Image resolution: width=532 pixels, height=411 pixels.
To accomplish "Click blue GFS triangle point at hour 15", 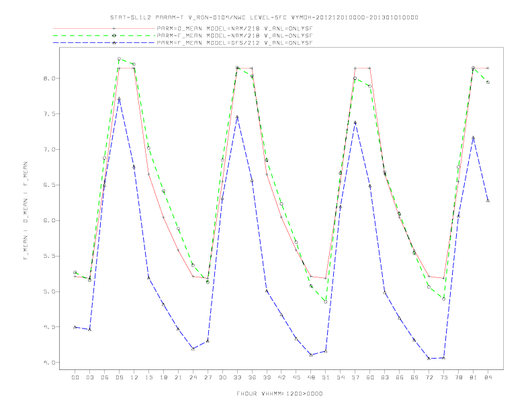I will coord(148,278).
